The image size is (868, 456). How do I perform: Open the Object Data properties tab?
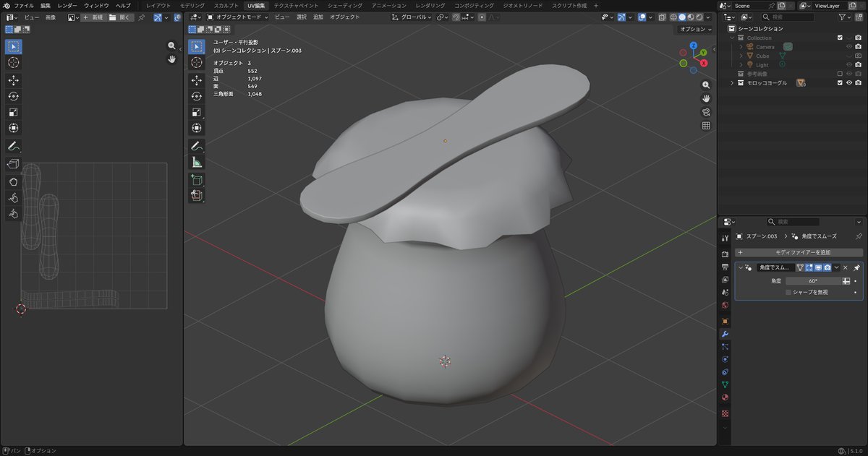tap(725, 384)
